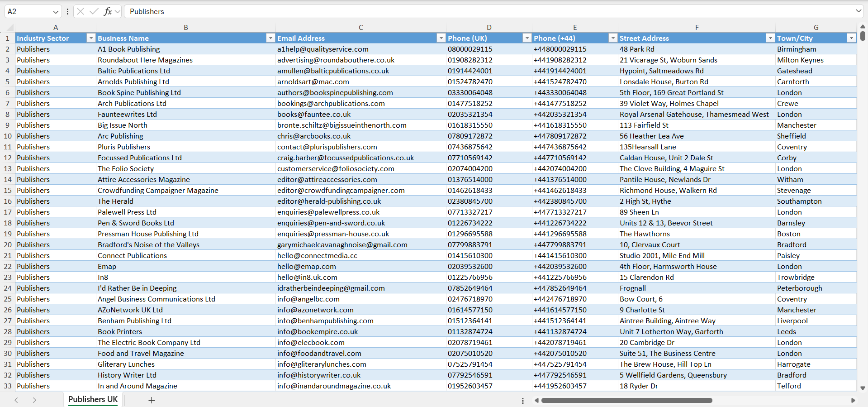868x407 pixels.
Task: Select cell arnoldsart@mac.com
Action: [361, 81]
